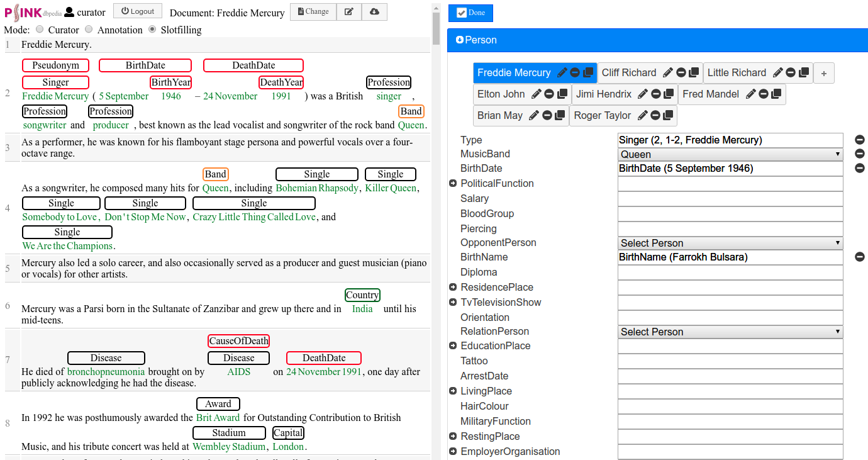Click the curator user icon
The height and width of the screenshot is (460, 868).
69,12
